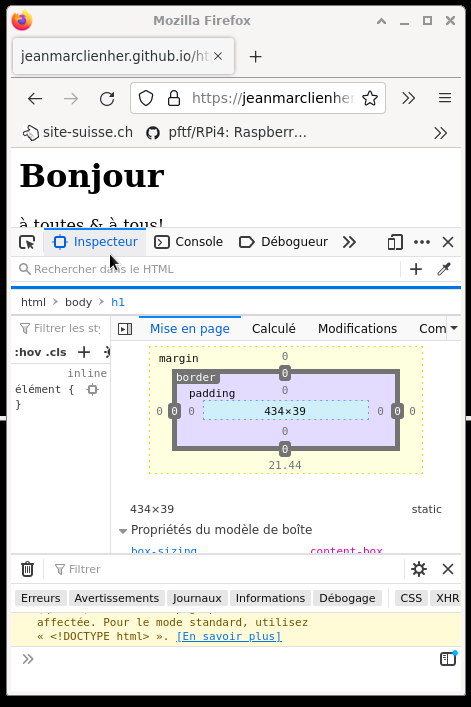Edit the 434×39 content size in box model
Viewport: 471px width, 707px height.
click(x=285, y=411)
